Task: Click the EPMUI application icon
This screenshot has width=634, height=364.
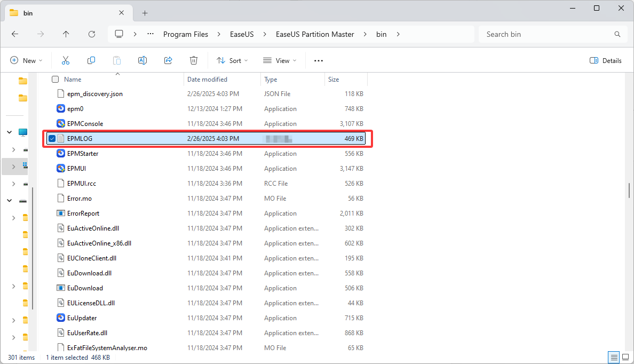Action: 61,168
